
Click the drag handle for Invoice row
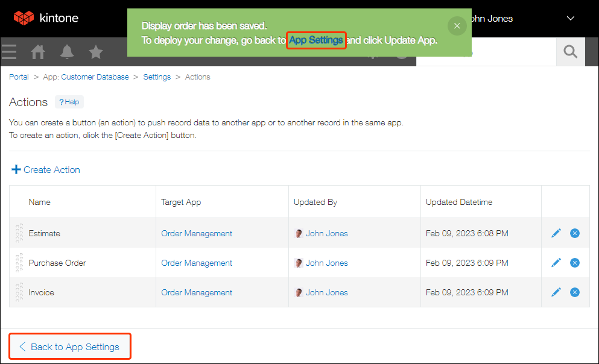click(x=19, y=292)
